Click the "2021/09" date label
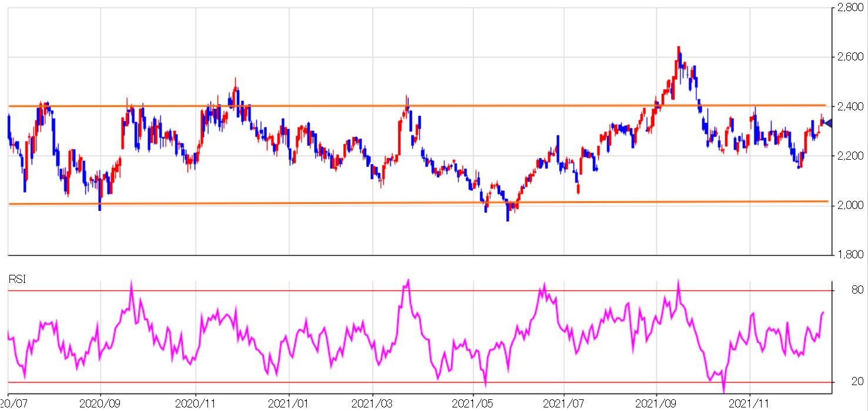 [x=656, y=404]
